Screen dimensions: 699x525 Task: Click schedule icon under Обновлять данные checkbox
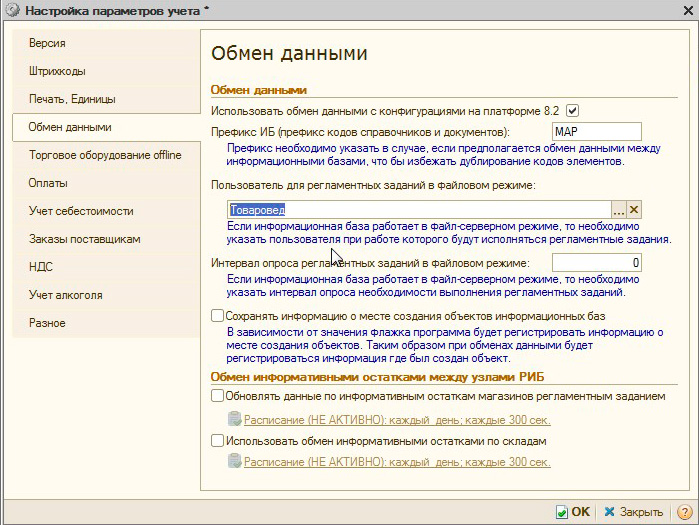point(234,421)
